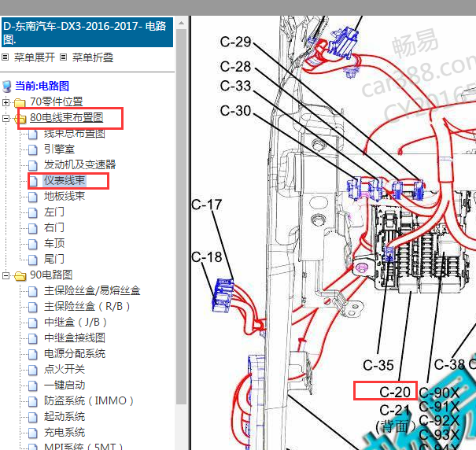
Task: Open the 左门 harness page
Action: click(x=54, y=212)
